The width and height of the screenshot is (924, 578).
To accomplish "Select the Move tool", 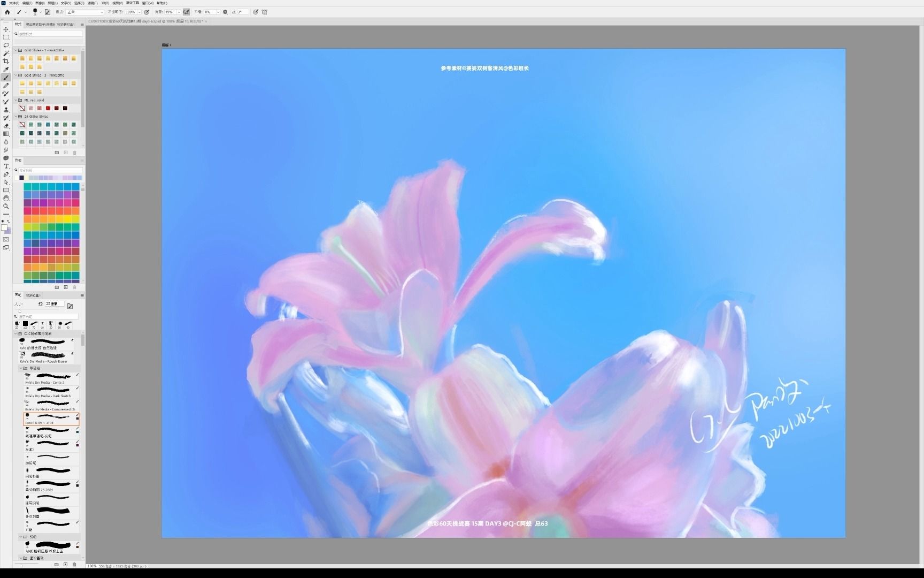I will pos(6,29).
